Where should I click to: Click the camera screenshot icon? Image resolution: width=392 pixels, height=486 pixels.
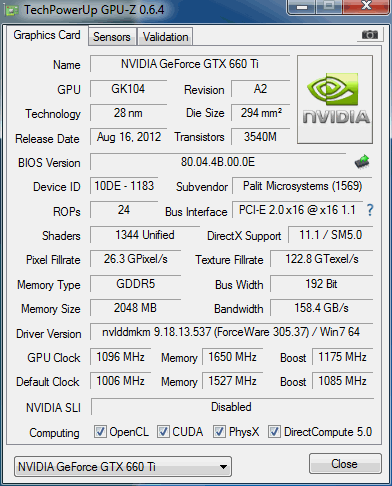tap(370, 35)
